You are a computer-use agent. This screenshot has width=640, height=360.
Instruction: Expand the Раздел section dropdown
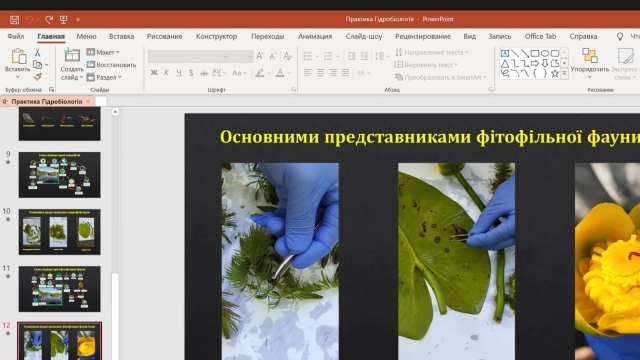coord(104,77)
